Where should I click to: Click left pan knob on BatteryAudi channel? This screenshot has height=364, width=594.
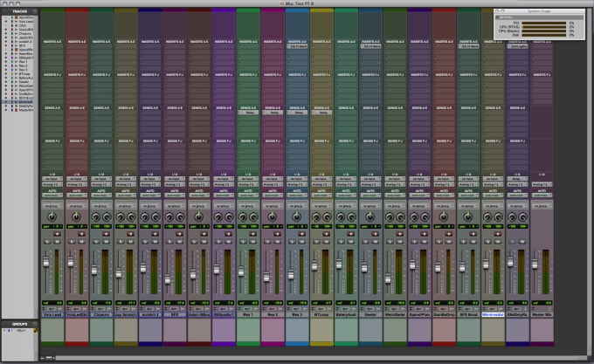click(x=341, y=216)
